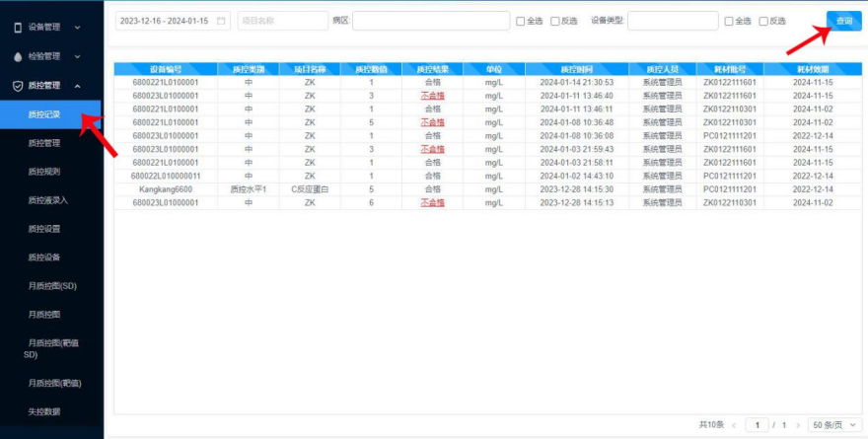Select the 2024-01-11 13:46:11 time cell
This screenshot has width=868, height=439.
point(577,110)
